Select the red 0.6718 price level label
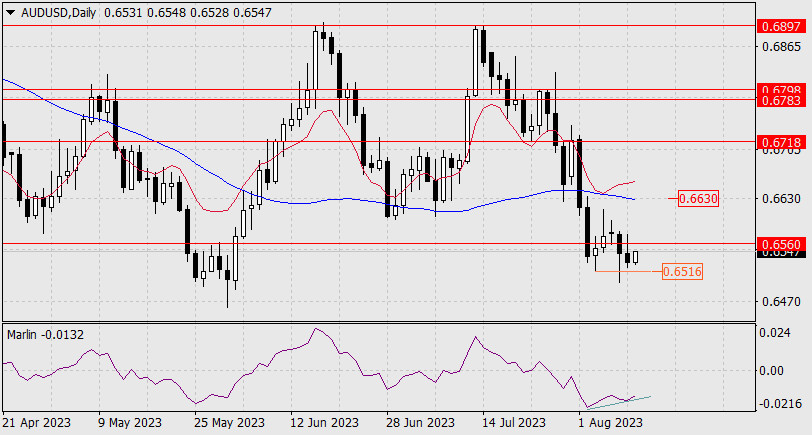Image resolution: width=812 pixels, height=435 pixels. pyautogui.click(x=780, y=143)
